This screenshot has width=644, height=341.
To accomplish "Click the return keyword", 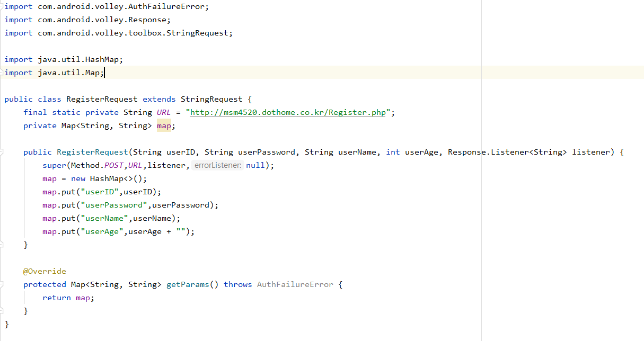I will pos(57,298).
